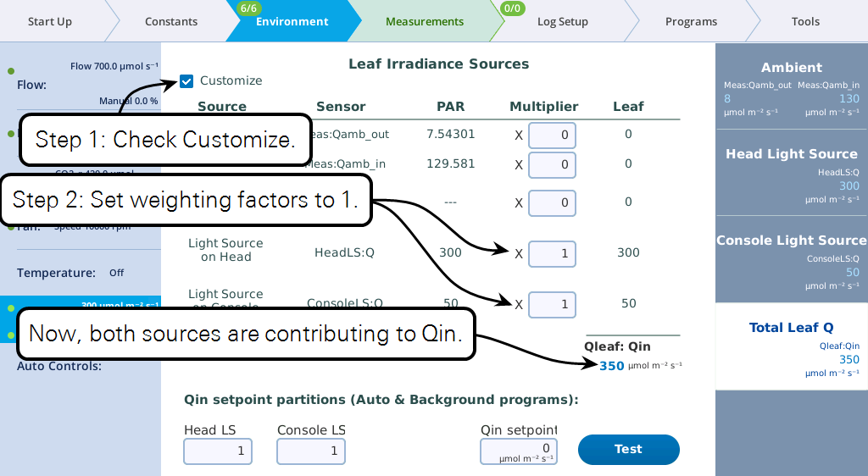The height and width of the screenshot is (476, 868).
Task: Click the HeadLS:Q multiplier field
Action: click(552, 253)
